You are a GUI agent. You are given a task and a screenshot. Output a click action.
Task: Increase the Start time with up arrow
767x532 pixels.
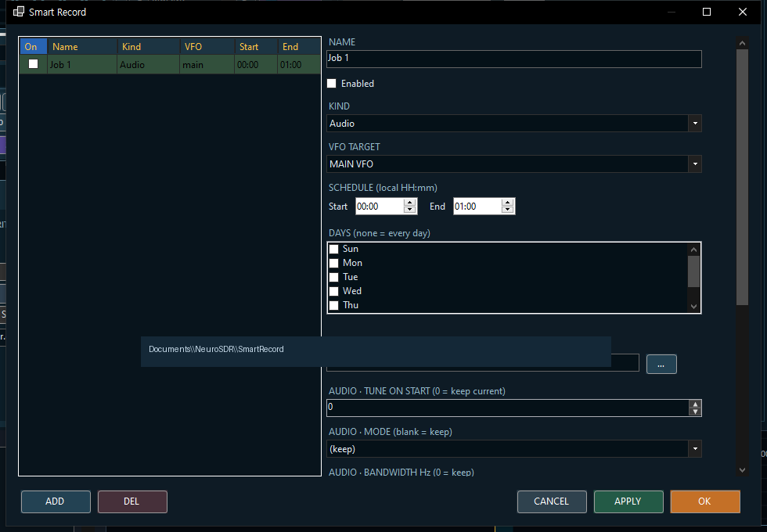pos(410,203)
